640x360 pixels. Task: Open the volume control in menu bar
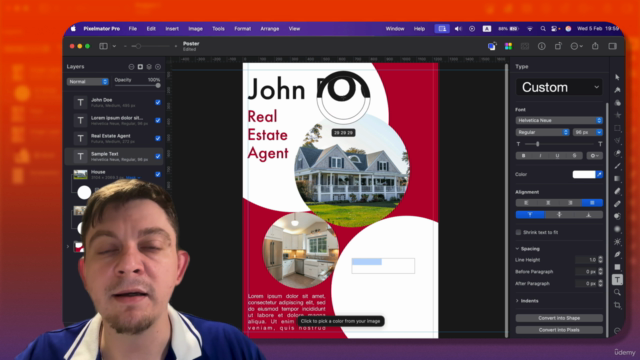458,29
